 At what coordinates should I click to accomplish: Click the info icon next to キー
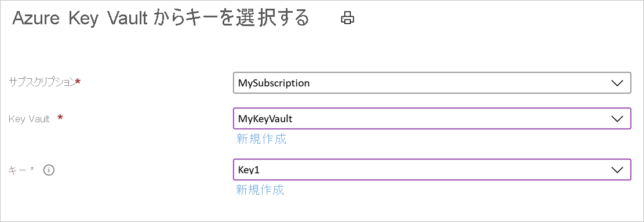(49, 170)
